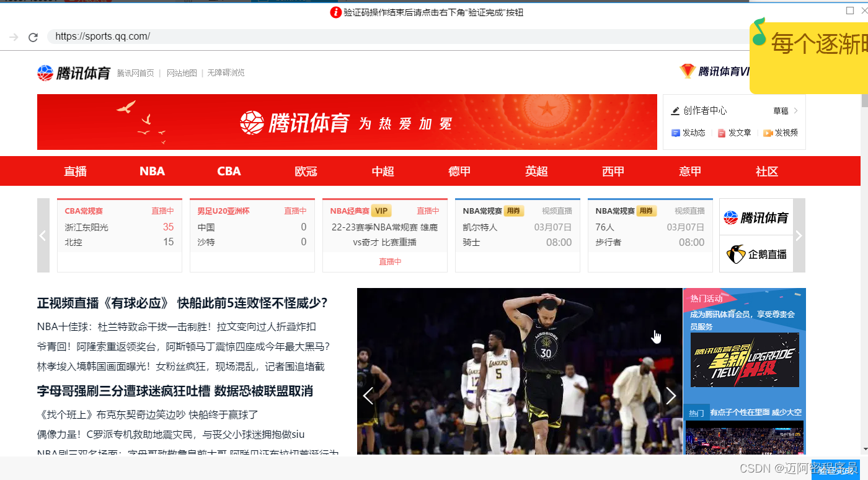Open the headline 字母哥强刷三分遭球迷疯狂吐槽
868x480 pixels.
point(175,391)
